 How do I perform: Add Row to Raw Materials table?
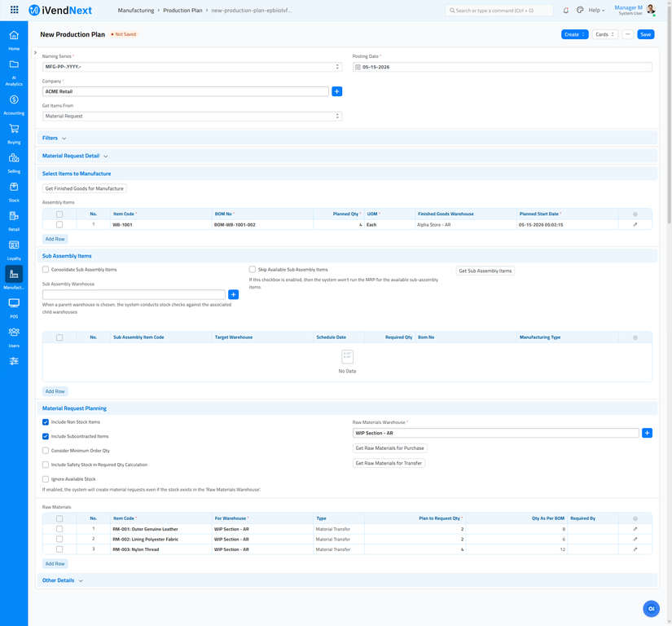click(x=55, y=564)
